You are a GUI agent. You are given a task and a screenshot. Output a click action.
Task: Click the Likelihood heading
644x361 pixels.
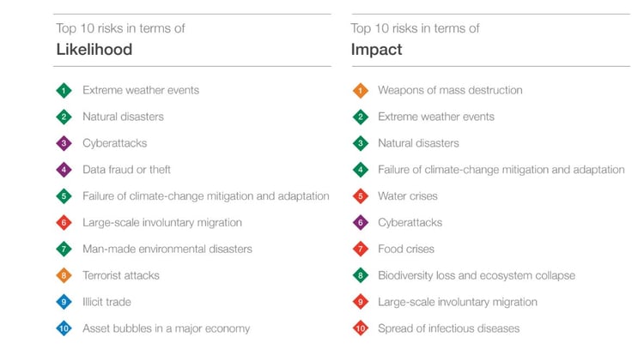click(x=94, y=50)
